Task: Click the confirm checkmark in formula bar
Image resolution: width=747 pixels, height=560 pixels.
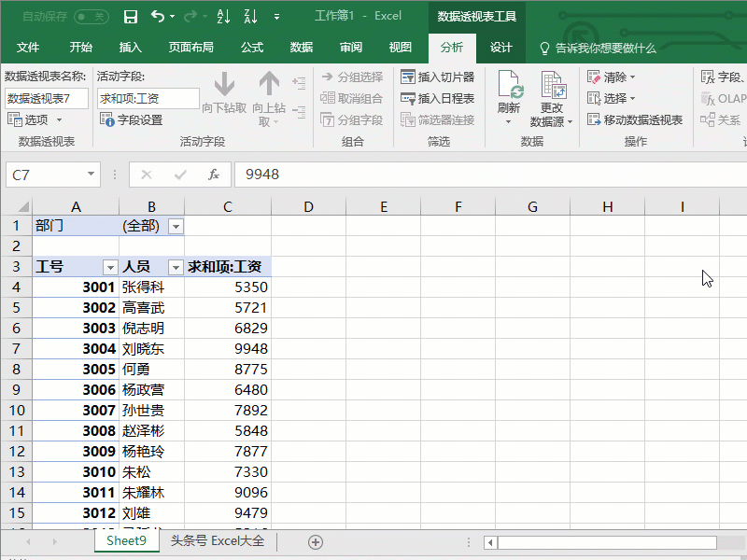Action: (180, 175)
